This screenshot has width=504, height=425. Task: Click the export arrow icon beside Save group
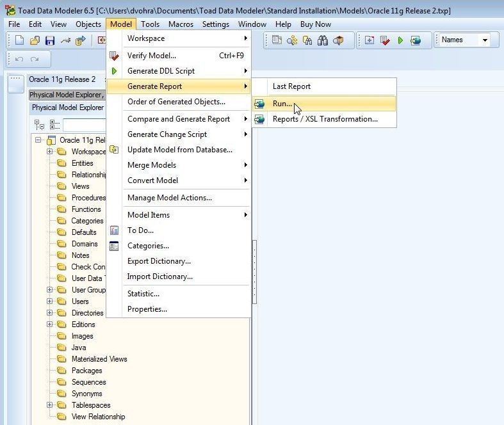[x=80, y=40]
